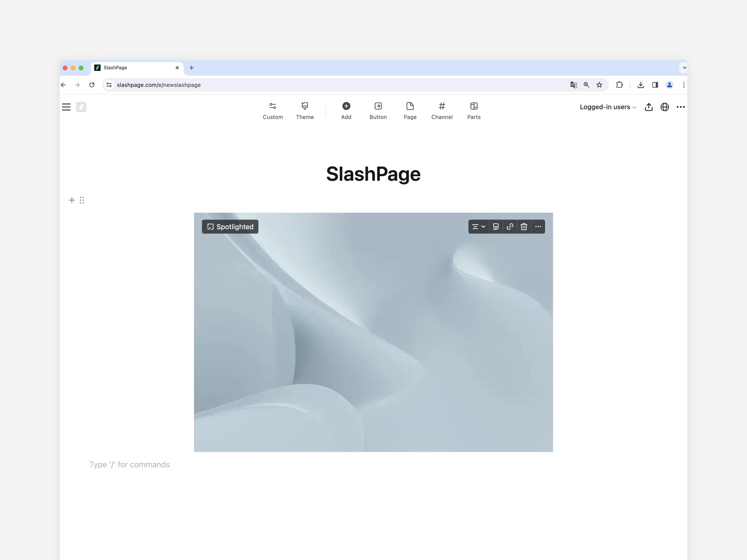
Task: Open Chrome three-dot menu
Action: [684, 85]
